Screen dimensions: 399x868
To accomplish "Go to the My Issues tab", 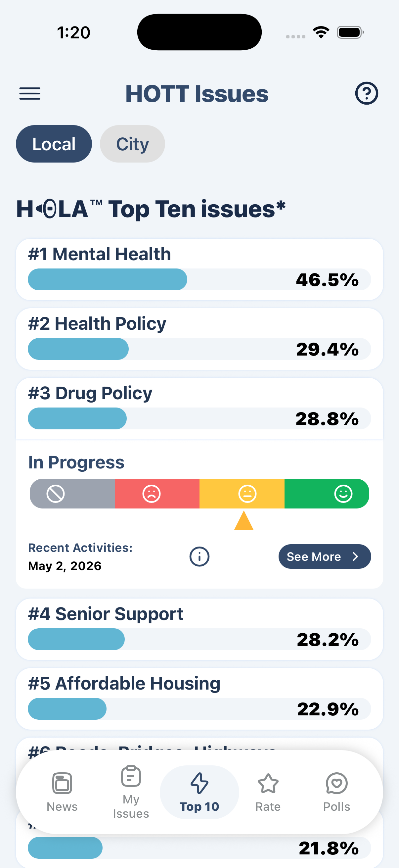I will point(131,792).
